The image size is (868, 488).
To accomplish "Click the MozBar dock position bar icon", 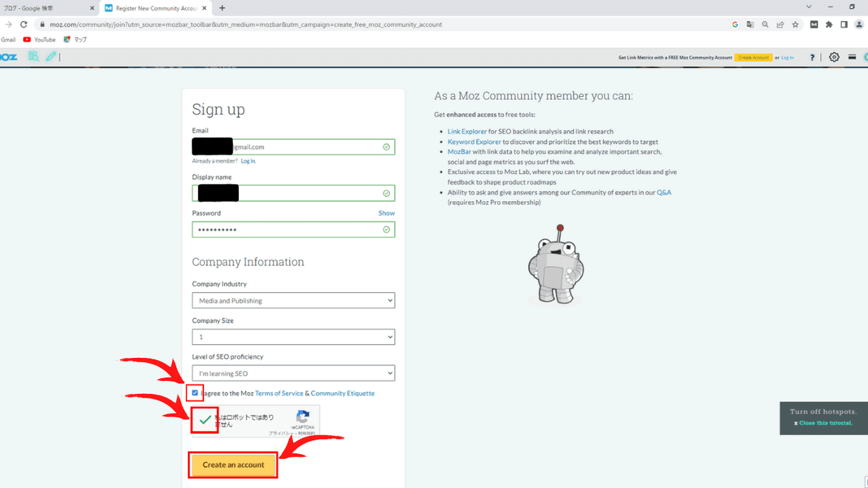I will pos(853,57).
